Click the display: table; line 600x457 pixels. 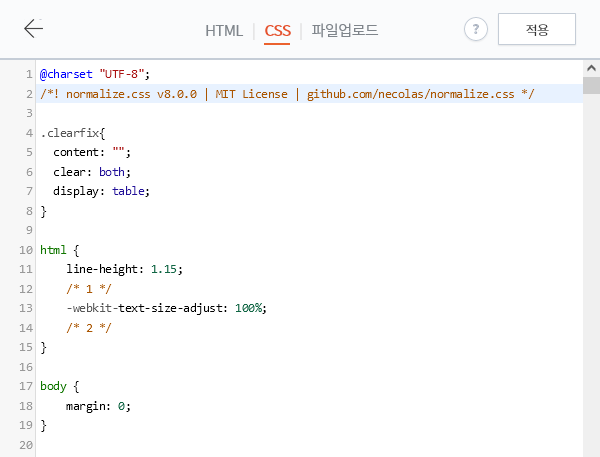click(101, 191)
